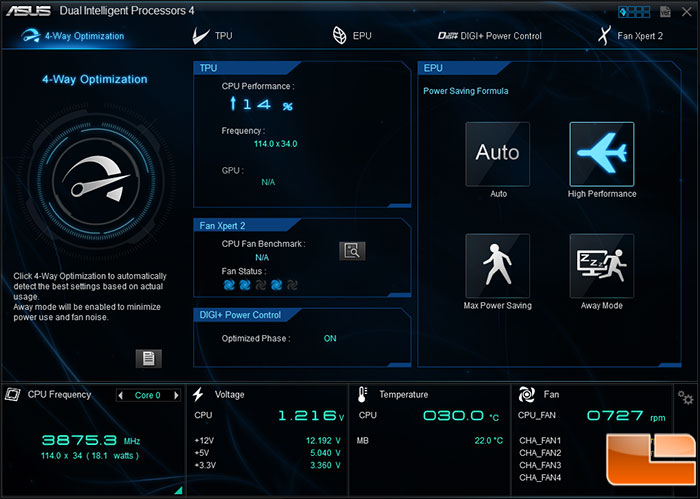
Task: Open the CPU Fan Benchmark magnifier icon
Action: (351, 250)
